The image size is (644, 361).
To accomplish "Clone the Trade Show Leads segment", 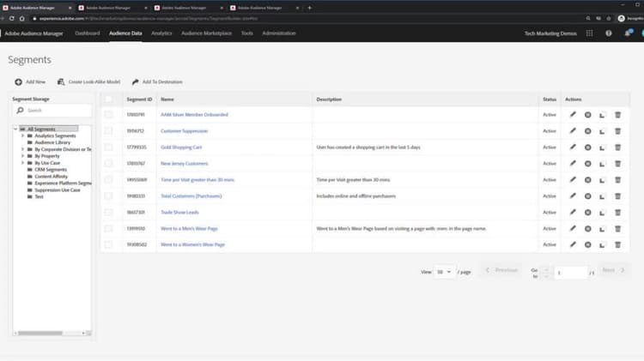I will (602, 213).
